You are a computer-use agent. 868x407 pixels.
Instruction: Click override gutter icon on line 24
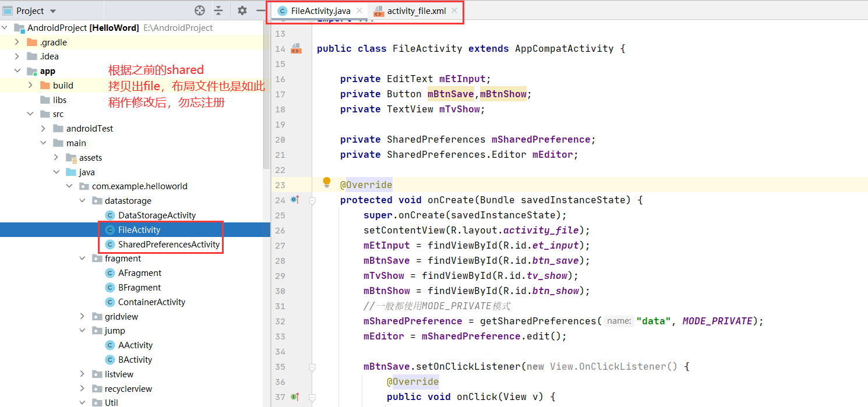295,200
